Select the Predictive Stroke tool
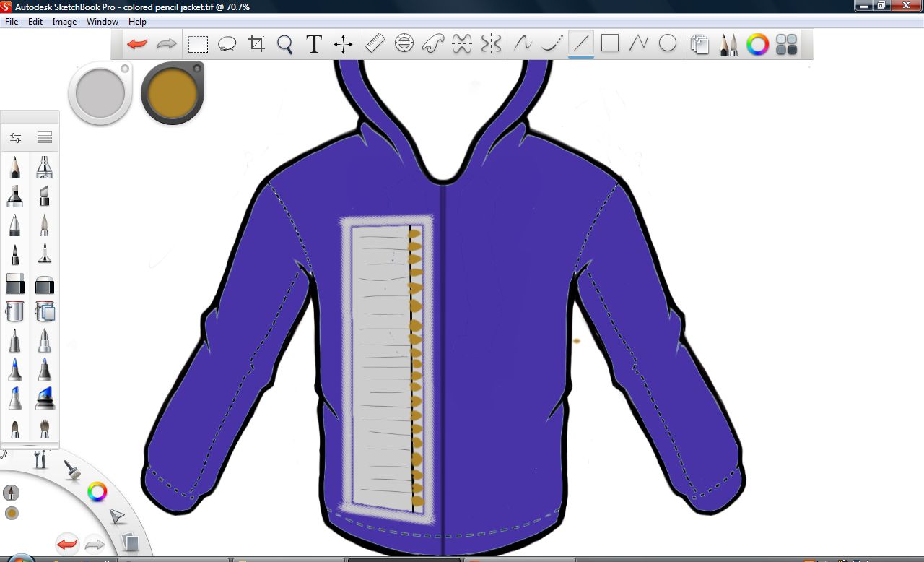This screenshot has width=924, height=562. pyautogui.click(x=552, y=43)
